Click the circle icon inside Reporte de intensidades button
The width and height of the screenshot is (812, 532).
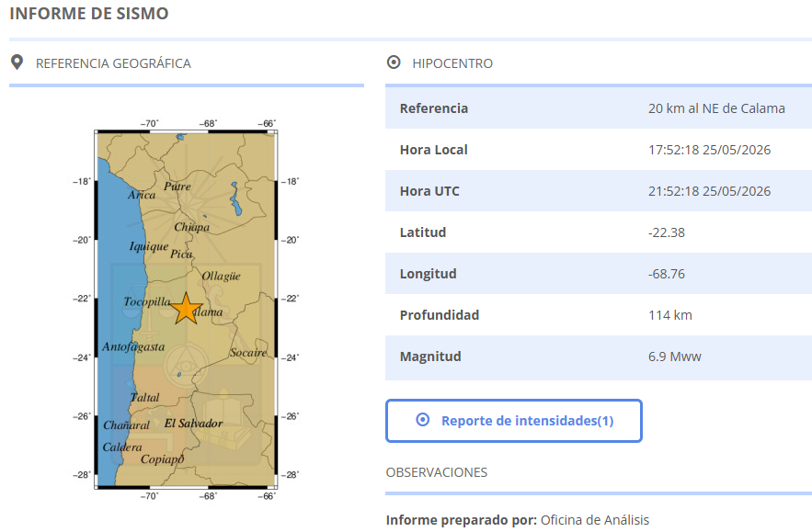click(x=423, y=420)
